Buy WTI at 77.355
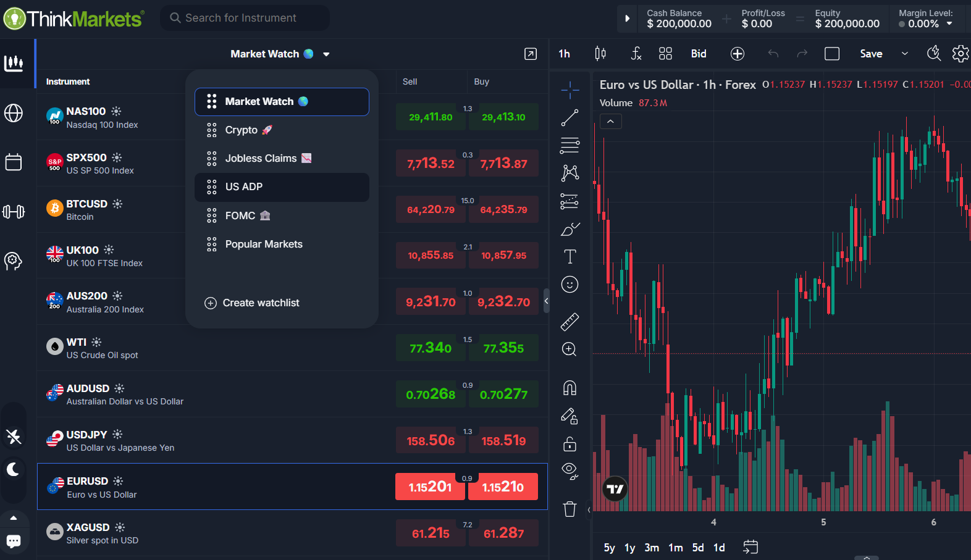The width and height of the screenshot is (971, 560). click(503, 348)
